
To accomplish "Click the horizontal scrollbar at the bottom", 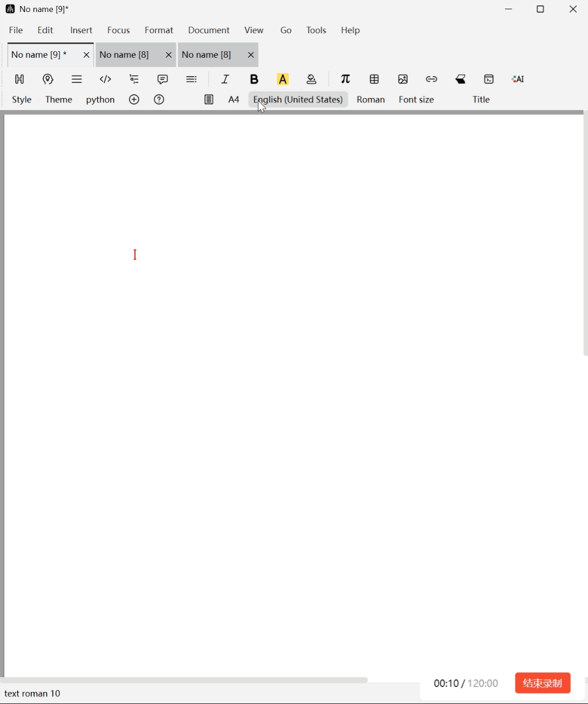I will coord(184,680).
